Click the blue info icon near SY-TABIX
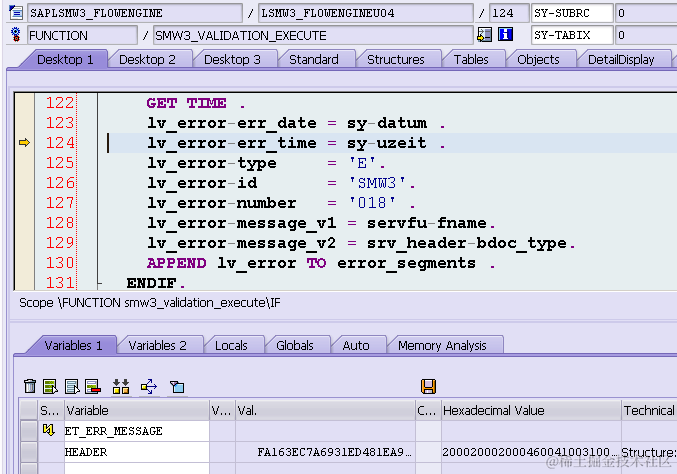Viewport: 677px width, 474px height. tap(505, 35)
